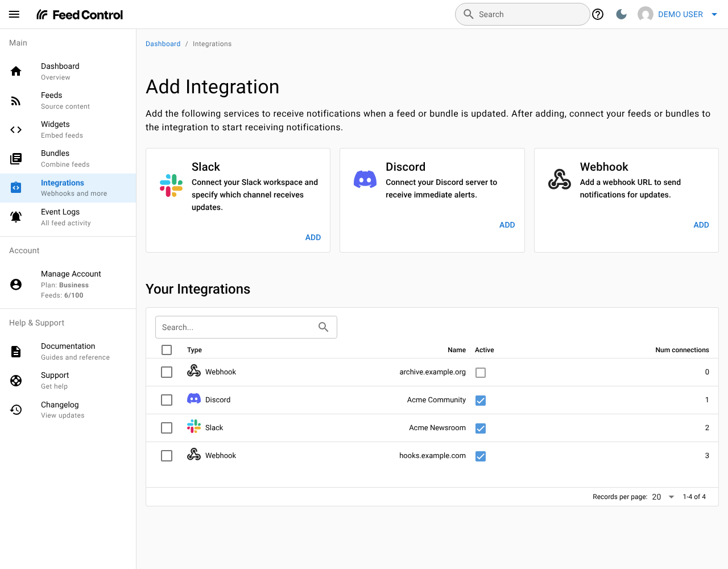The height and width of the screenshot is (569, 728).
Task: Select the Acme Community row checkbox
Action: 167,400
